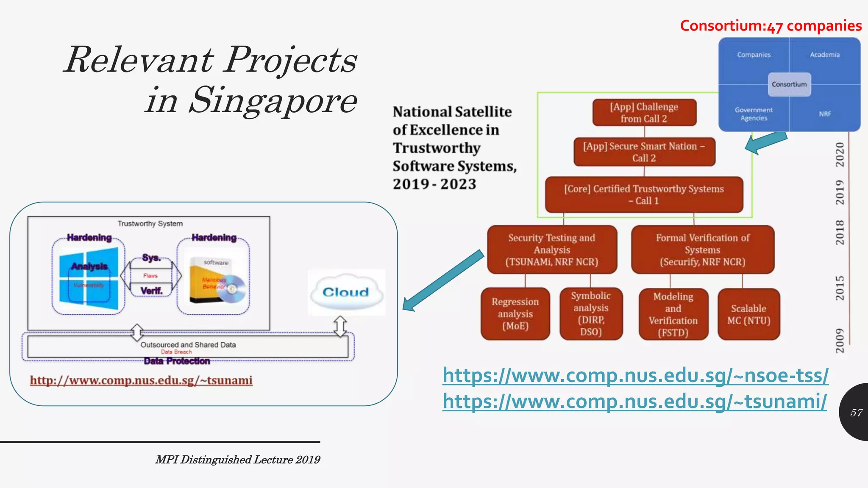The image size is (868, 488).
Task: Click the Sys. Verif. horizontal double arrow
Action: coord(151,276)
